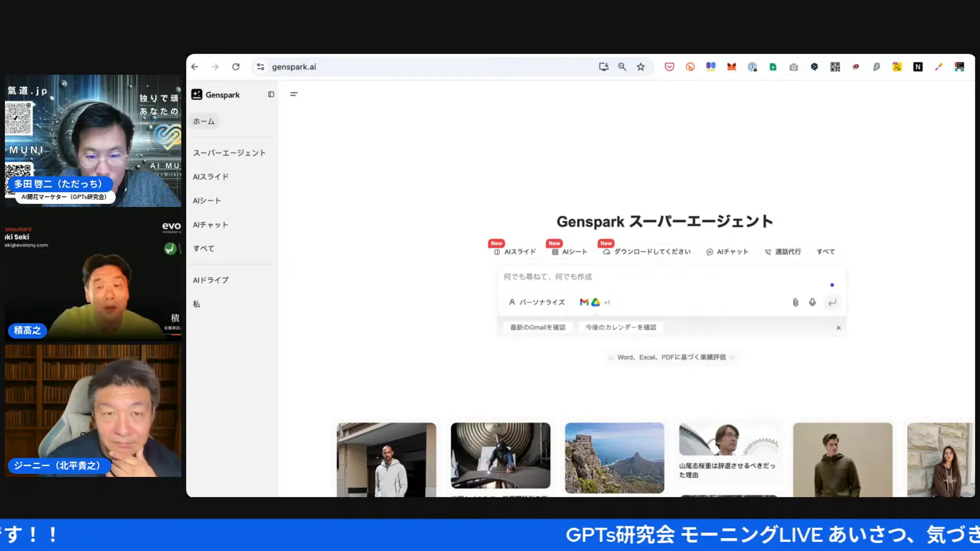Screen dimensions: 980x551
Task: Select the すべて tab above prompt box
Action: (825, 252)
